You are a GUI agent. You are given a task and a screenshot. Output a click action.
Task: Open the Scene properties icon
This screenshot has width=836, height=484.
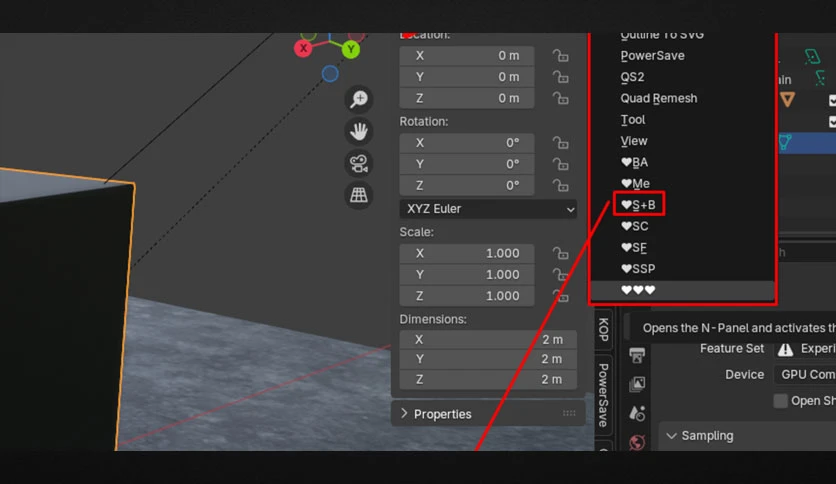pyautogui.click(x=637, y=413)
